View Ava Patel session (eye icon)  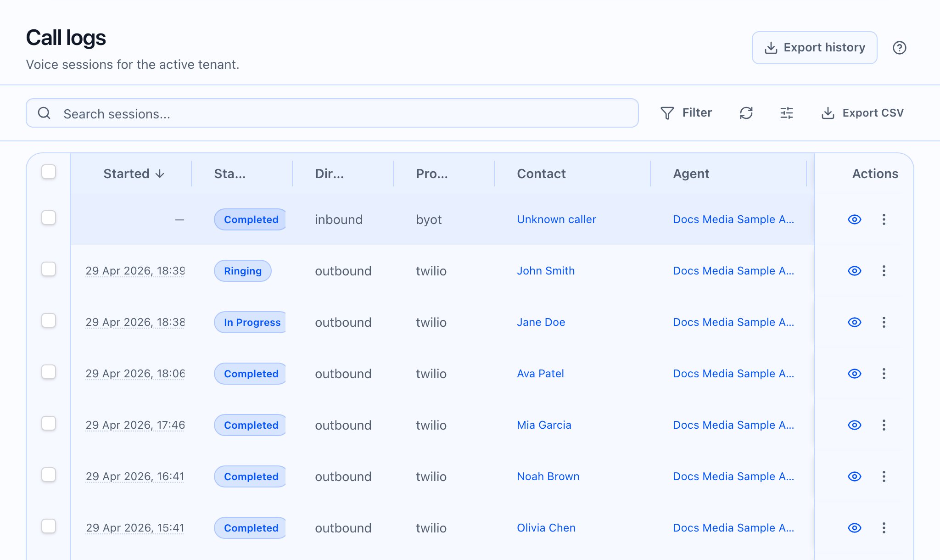(854, 374)
